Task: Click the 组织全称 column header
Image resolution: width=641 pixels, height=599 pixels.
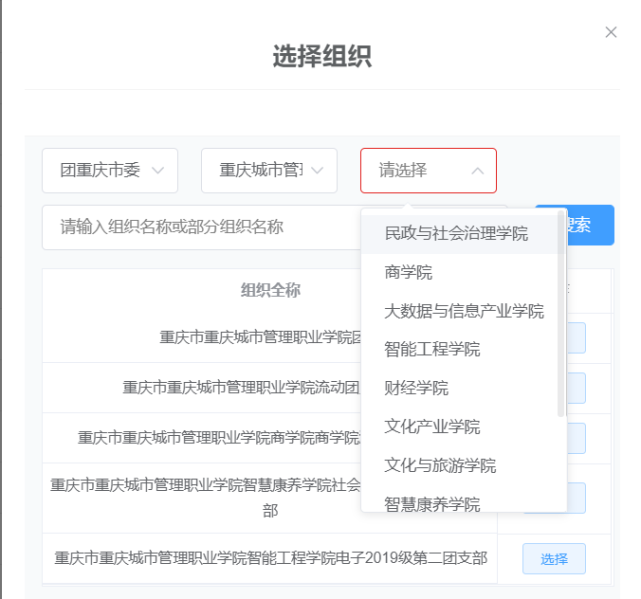Action: [x=270, y=290]
